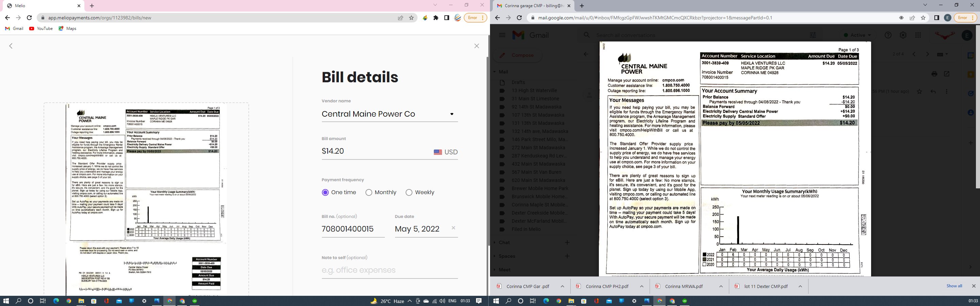Screen dimensions: 980x306
Task: Select Weekly payment frequency
Action: (x=409, y=192)
